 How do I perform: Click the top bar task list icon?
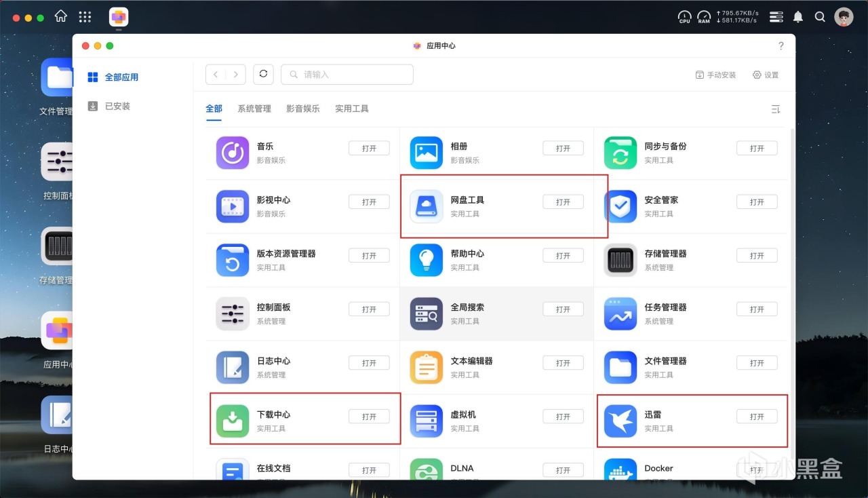[x=776, y=17]
